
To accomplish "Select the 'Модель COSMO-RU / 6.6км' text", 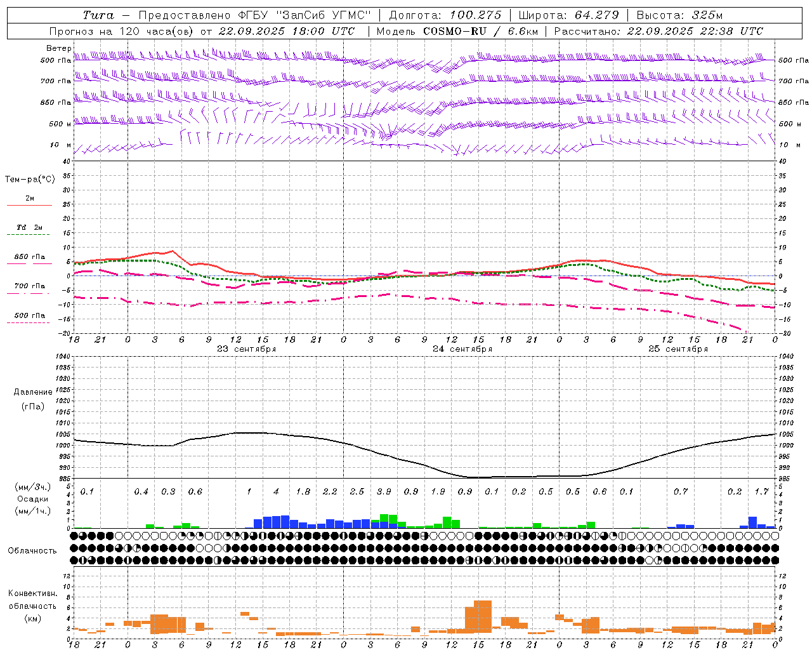I will tap(457, 31).
